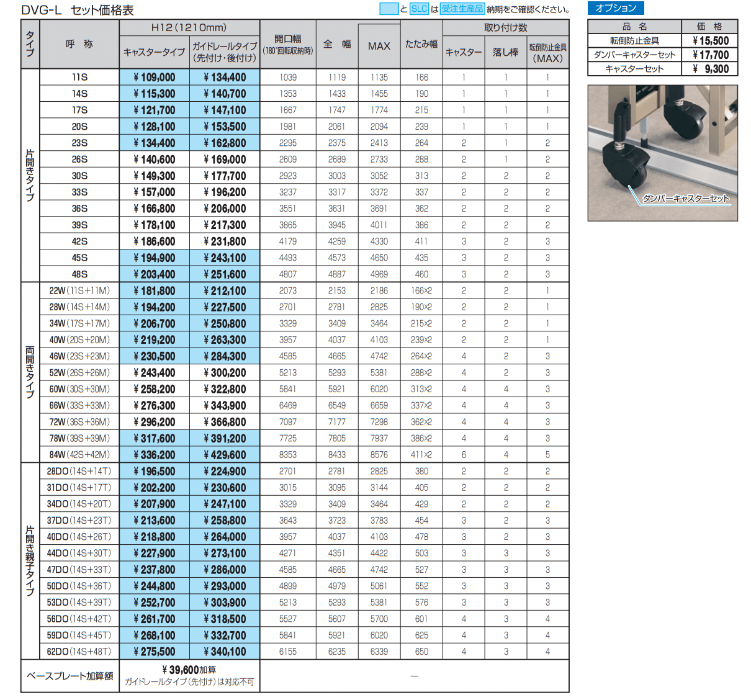This screenshot has width=751, height=700.
Task: Click the ベースプレート加算額 row label
Action: [70, 676]
